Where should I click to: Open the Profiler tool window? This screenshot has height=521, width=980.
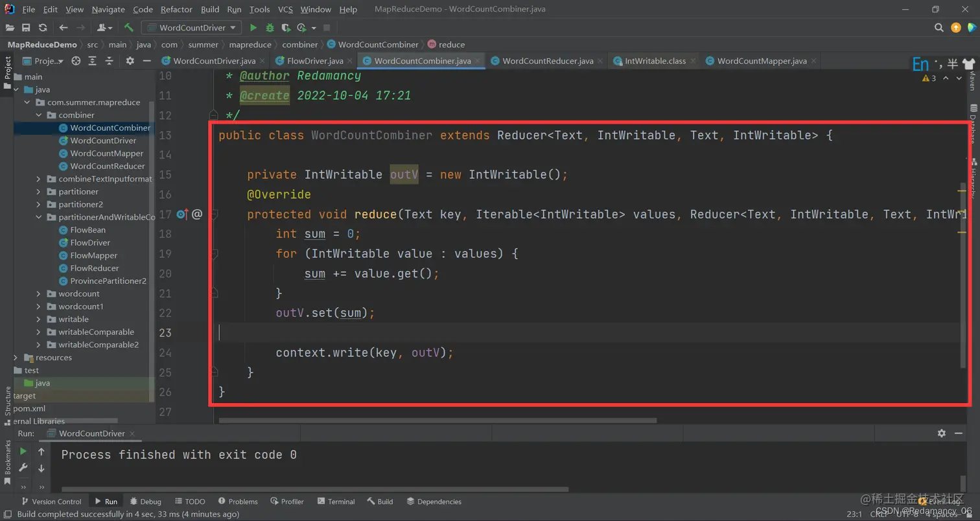287,502
